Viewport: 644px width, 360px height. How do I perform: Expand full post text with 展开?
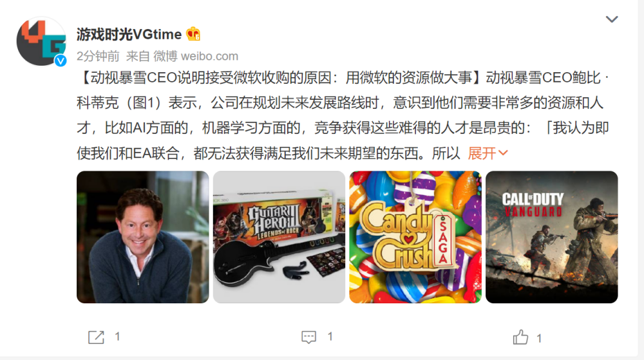click(x=482, y=153)
